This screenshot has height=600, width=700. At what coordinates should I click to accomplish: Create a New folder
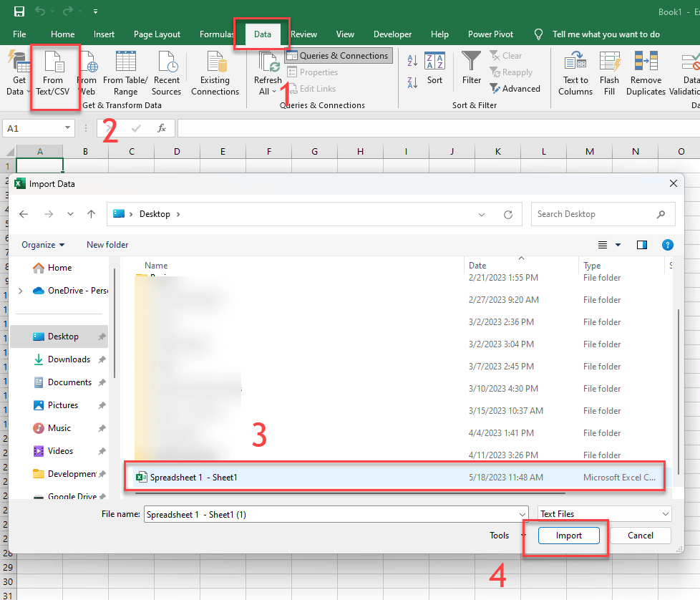point(107,244)
